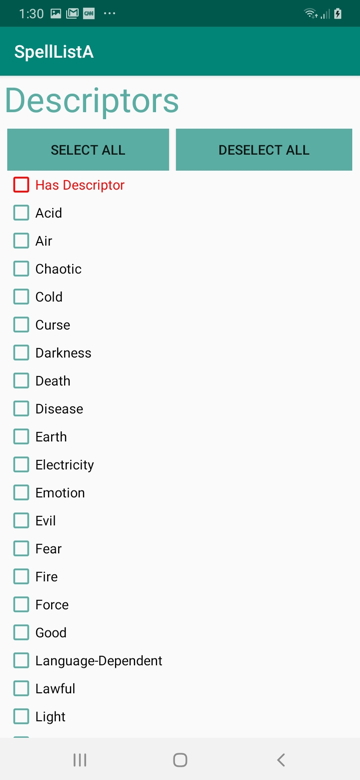Tap the Android recent apps icon

click(80, 760)
